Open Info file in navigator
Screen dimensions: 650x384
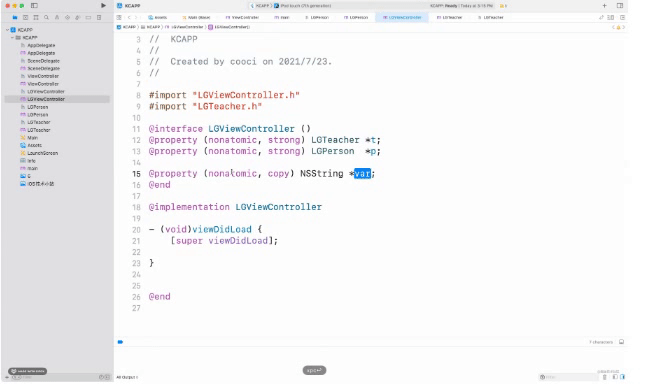(x=28, y=160)
